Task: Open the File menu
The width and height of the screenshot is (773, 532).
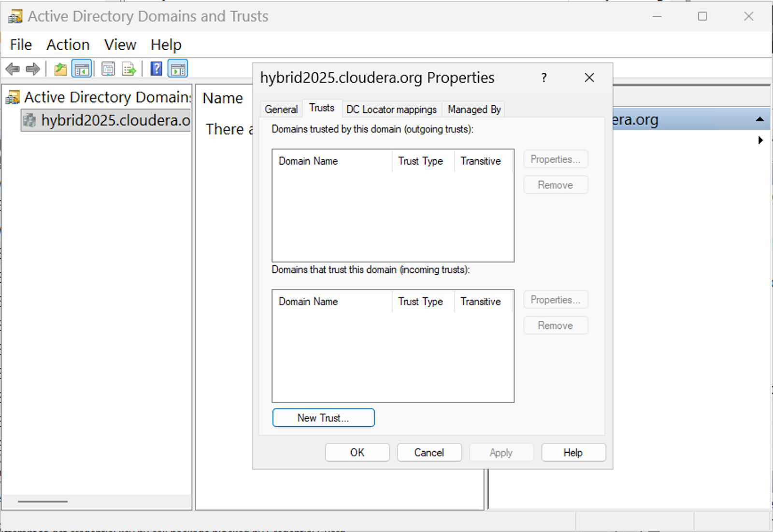Action: (x=21, y=45)
